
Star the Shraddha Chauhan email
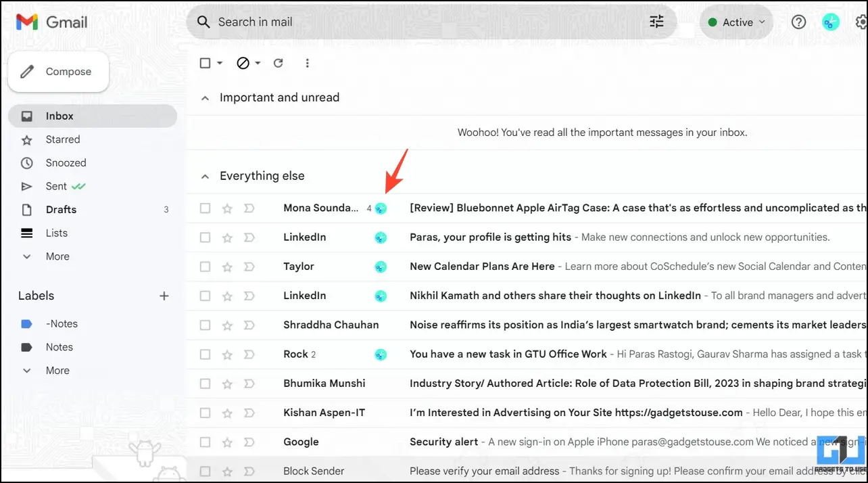pos(227,325)
